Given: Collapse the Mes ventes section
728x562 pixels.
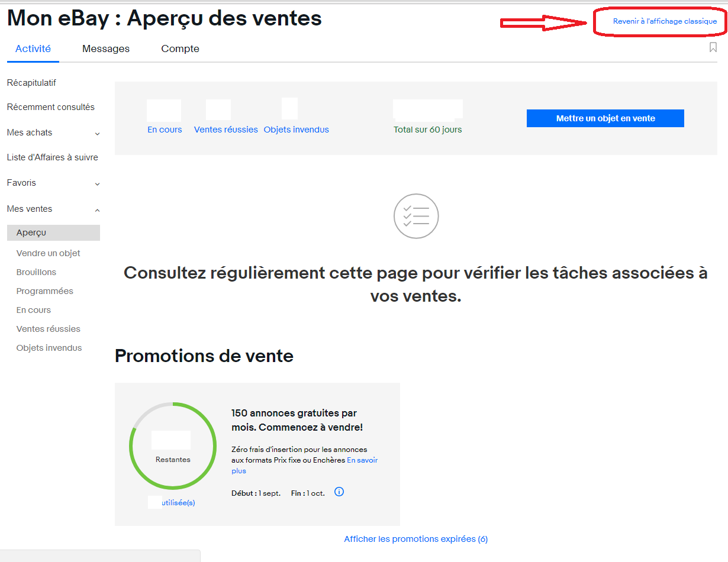Looking at the screenshot, I should tap(97, 209).
